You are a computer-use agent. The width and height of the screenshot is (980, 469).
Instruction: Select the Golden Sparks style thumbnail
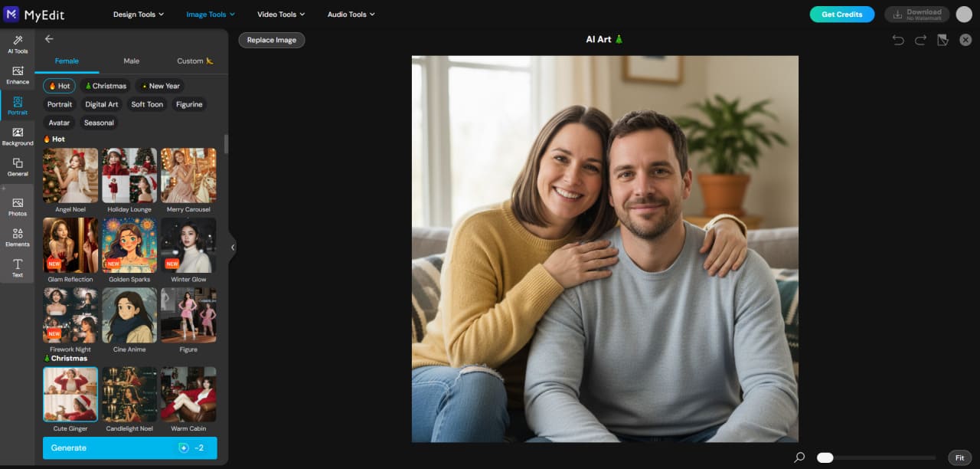129,244
